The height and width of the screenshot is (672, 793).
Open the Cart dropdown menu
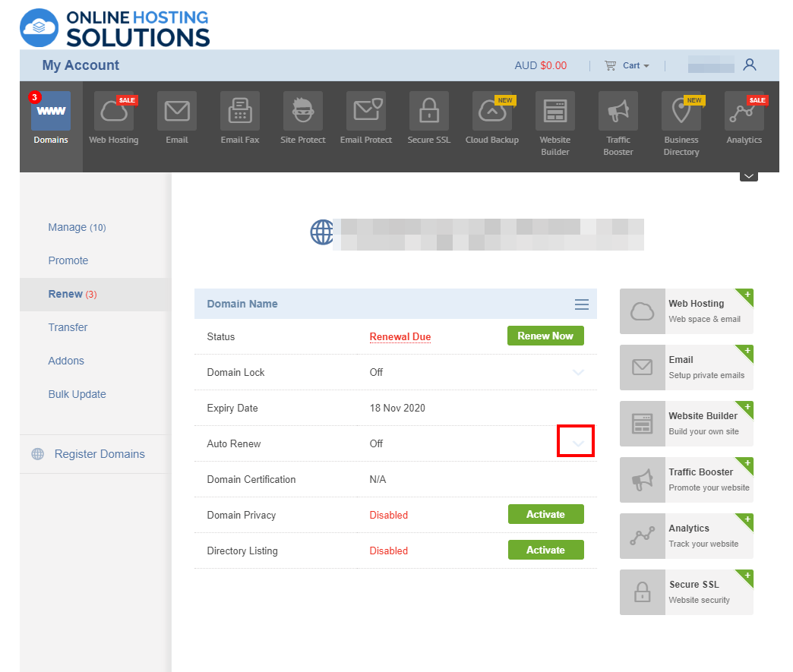(627, 65)
